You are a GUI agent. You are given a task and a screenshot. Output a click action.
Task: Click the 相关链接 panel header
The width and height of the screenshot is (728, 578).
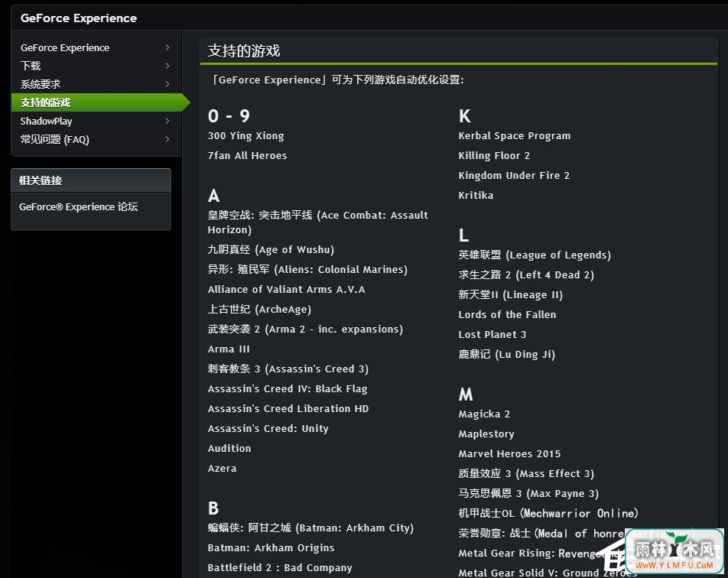[x=91, y=180]
